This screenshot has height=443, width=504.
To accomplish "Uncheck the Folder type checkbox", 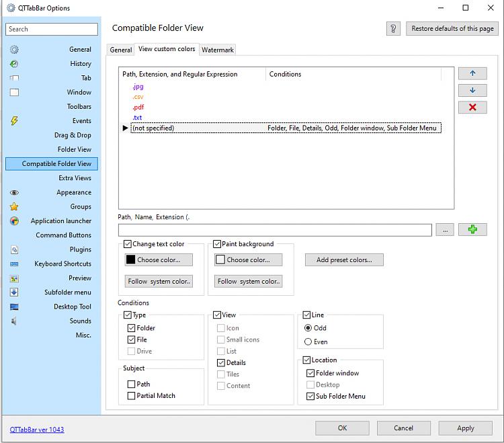I will tap(131, 328).
